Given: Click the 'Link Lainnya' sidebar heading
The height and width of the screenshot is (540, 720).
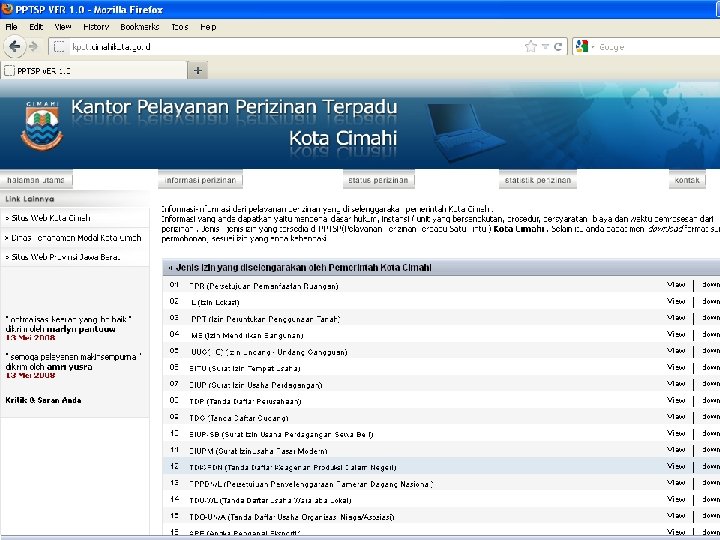Looking at the screenshot, I should pyautogui.click(x=29, y=199).
